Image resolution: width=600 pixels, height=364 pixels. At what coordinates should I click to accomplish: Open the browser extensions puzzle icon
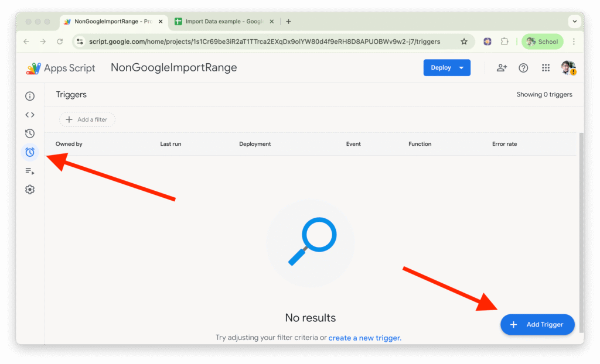point(504,42)
